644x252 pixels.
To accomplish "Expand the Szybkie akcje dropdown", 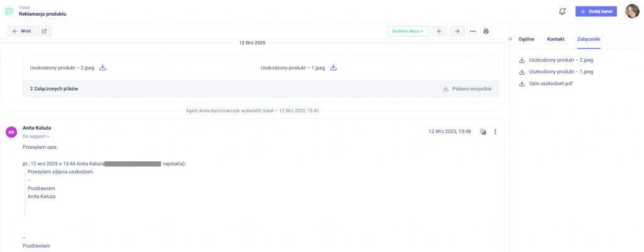I will [408, 31].
